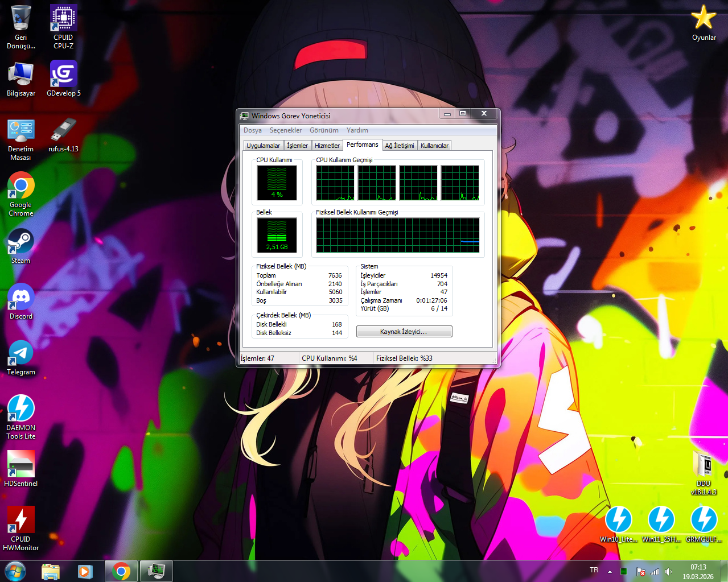Click status bar Fiziksel Bellek: %33

coord(404,358)
